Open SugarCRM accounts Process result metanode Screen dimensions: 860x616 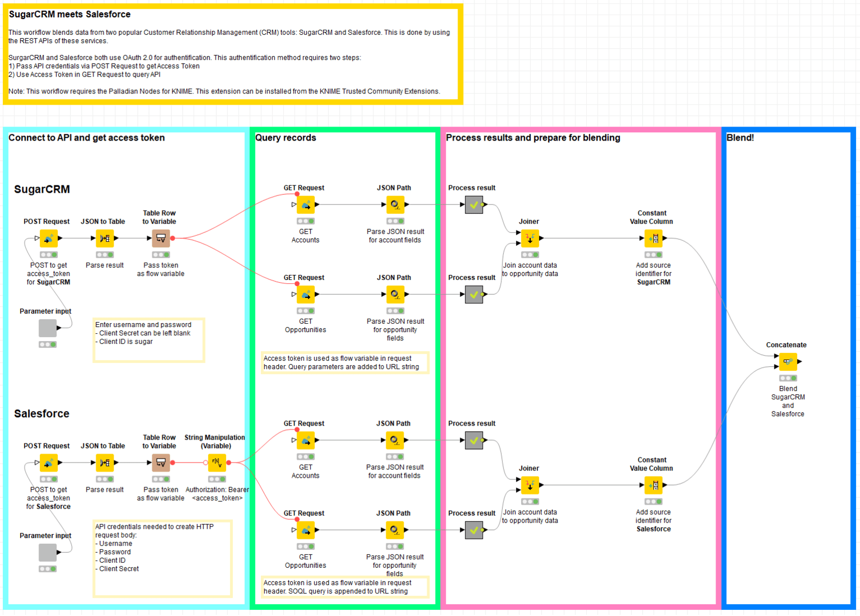point(474,205)
